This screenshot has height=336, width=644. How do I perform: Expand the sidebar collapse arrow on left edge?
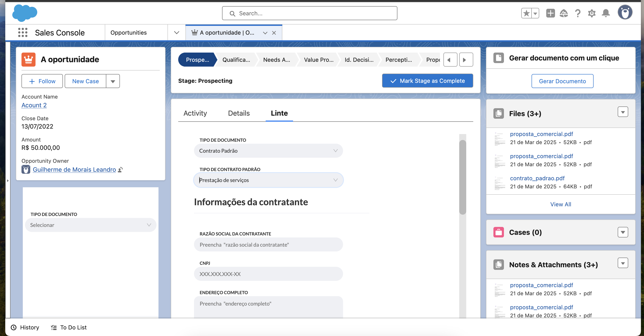point(8,180)
